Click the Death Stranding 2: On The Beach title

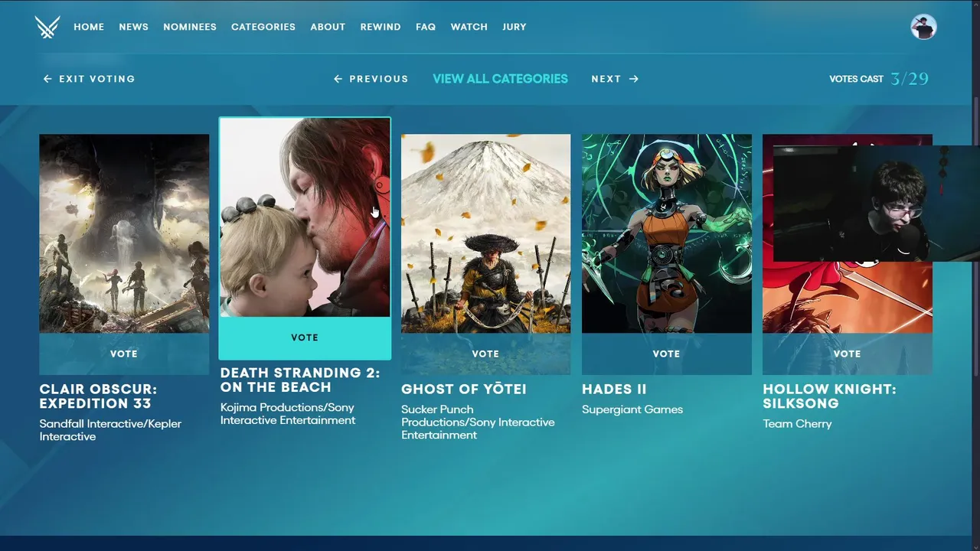(x=300, y=380)
